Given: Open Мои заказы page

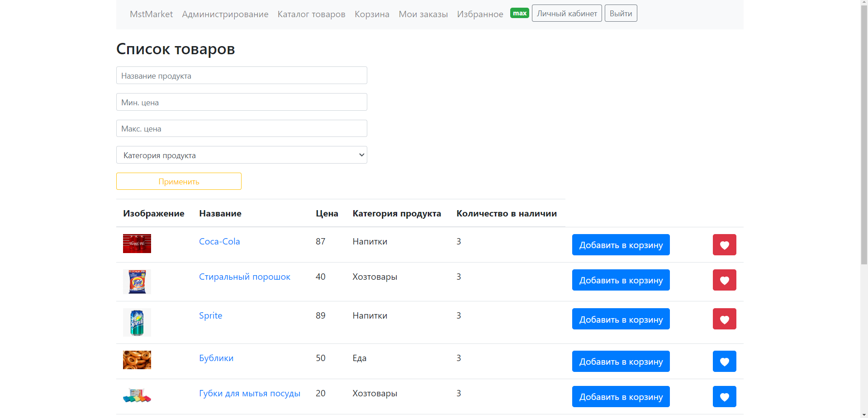Looking at the screenshot, I should (x=423, y=14).
